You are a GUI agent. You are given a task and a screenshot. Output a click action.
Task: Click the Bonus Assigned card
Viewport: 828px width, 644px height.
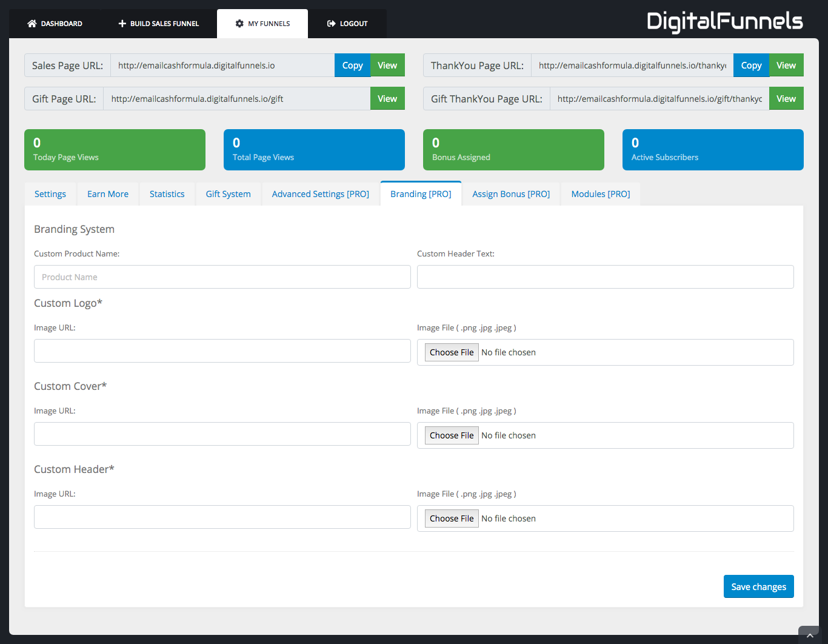(513, 150)
